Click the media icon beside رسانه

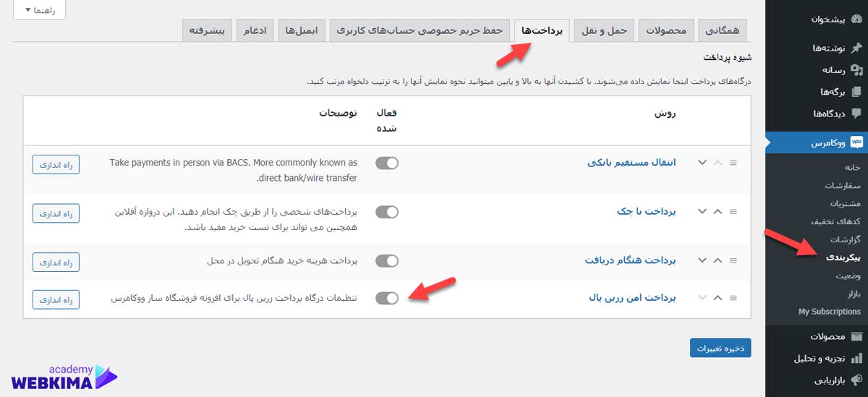point(856,70)
